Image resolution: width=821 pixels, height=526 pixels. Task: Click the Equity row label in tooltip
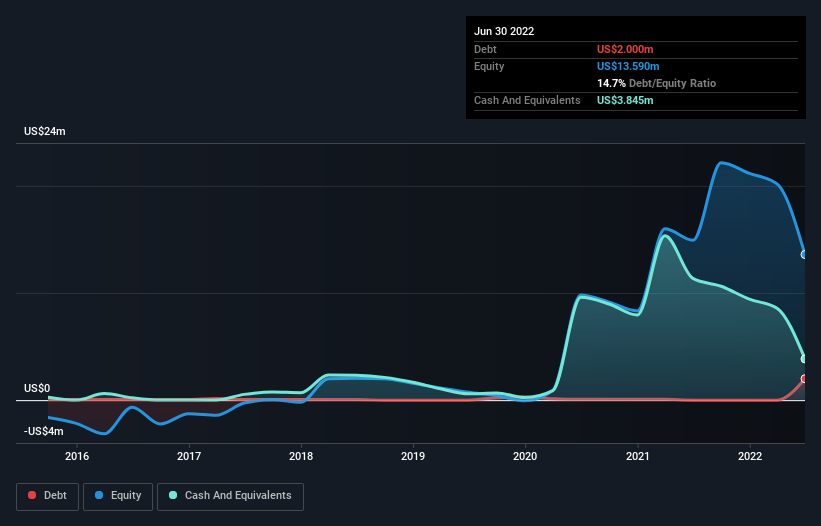489,66
